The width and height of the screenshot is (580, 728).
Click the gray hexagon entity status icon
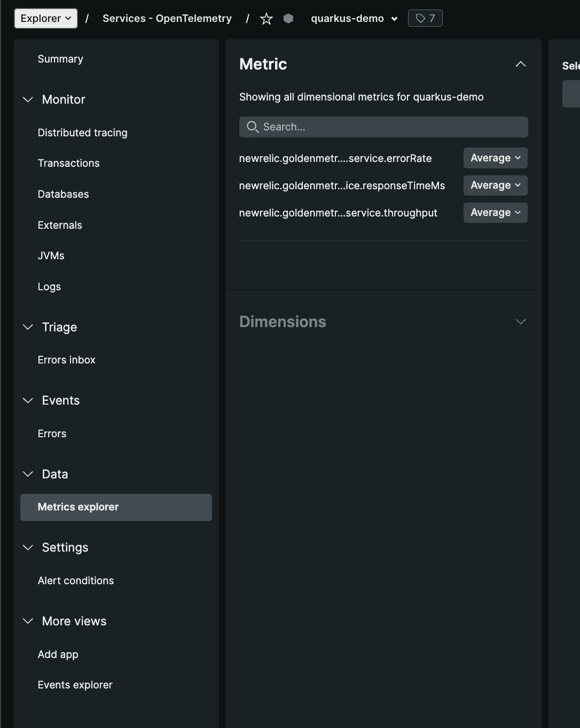tap(288, 19)
